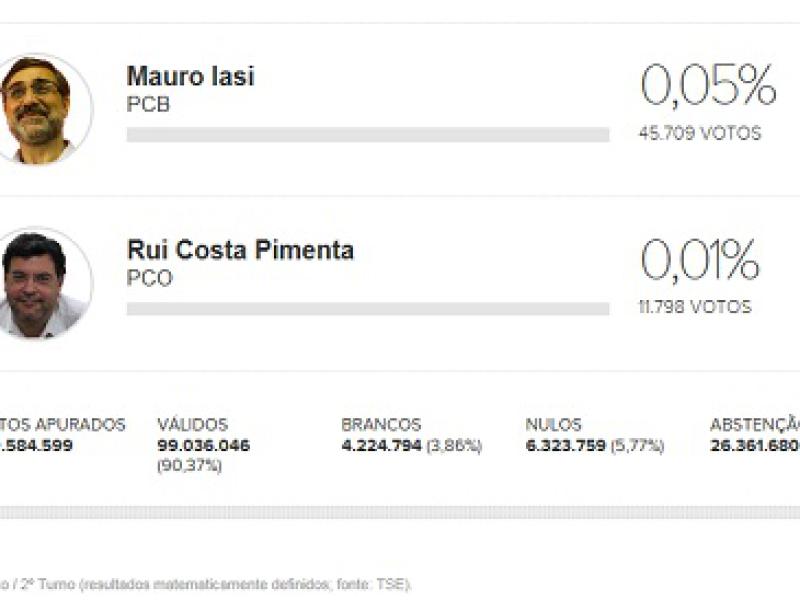Select the VÁLIDOS statistic heading
This screenshot has height=600, width=800.
pyautogui.click(x=192, y=425)
